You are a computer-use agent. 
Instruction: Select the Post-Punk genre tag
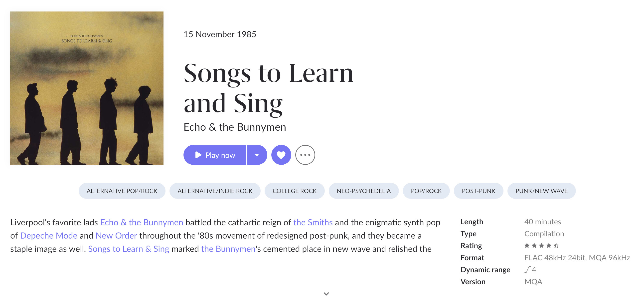tap(478, 191)
